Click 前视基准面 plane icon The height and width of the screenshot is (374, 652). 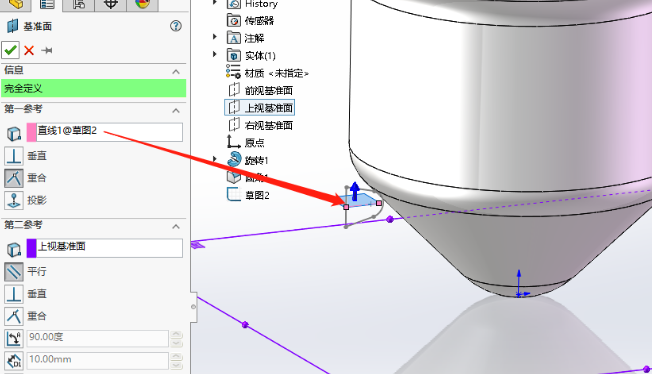click(234, 90)
